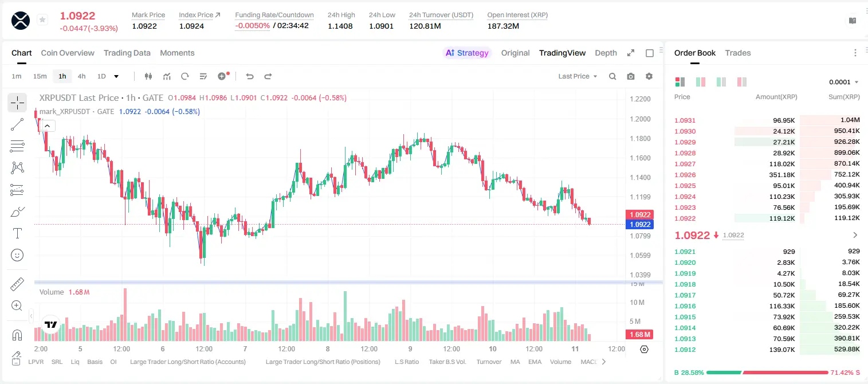This screenshot has height=384, width=868.
Task: Switch to the Trades tab
Action: click(x=738, y=53)
